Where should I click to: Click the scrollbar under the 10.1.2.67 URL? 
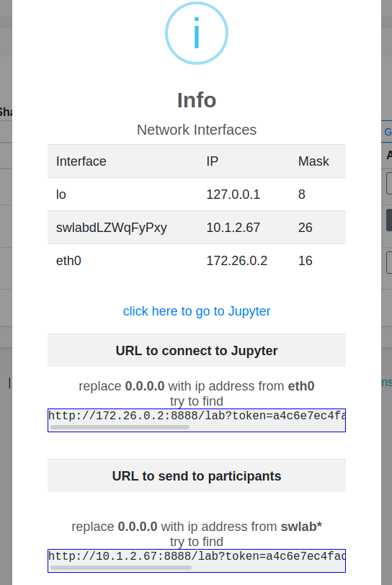121,568
